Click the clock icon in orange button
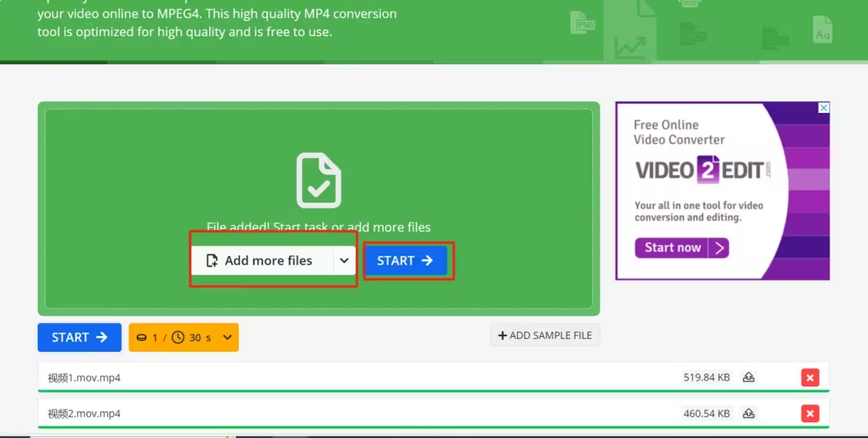868x438 pixels. [178, 337]
